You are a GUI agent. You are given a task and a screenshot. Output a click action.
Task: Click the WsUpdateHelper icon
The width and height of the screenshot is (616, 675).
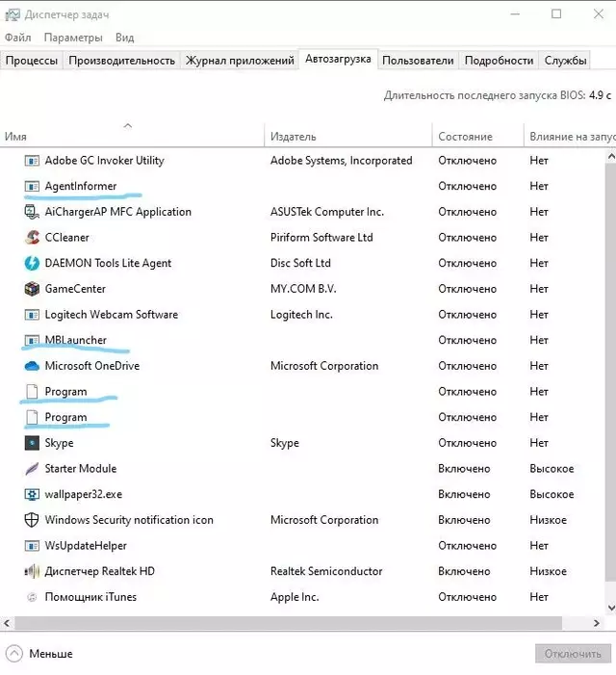click(32, 546)
